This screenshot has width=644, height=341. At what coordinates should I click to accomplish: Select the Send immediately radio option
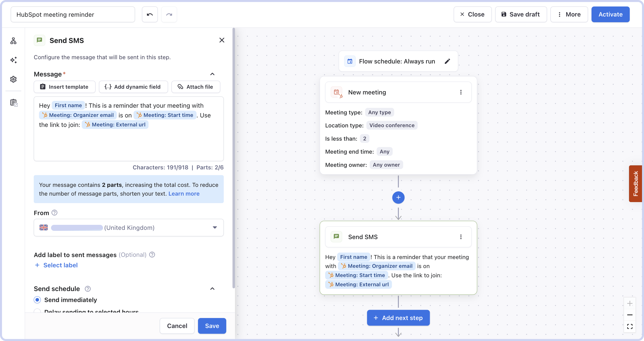(37, 300)
